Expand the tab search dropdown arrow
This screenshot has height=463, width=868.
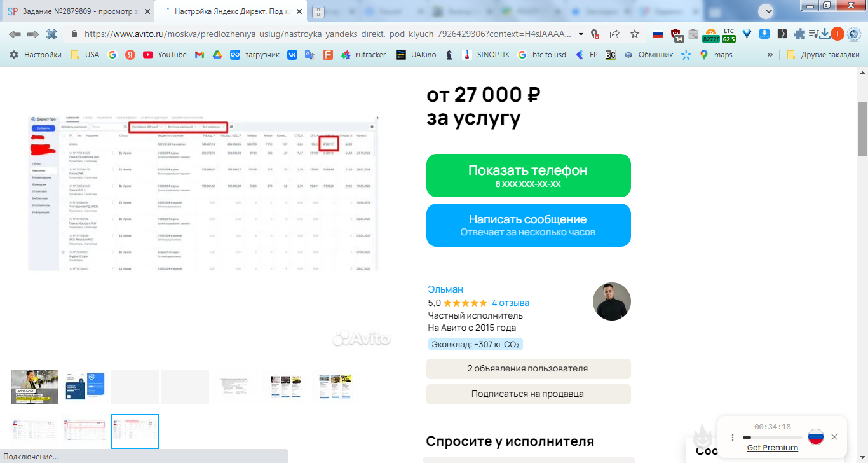pyautogui.click(x=768, y=11)
